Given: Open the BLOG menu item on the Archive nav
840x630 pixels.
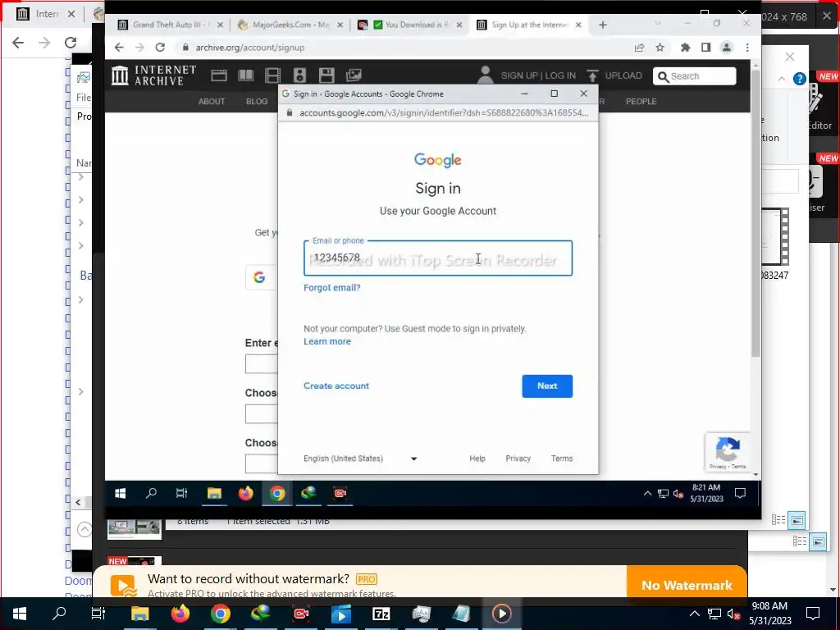Looking at the screenshot, I should 257,101.
